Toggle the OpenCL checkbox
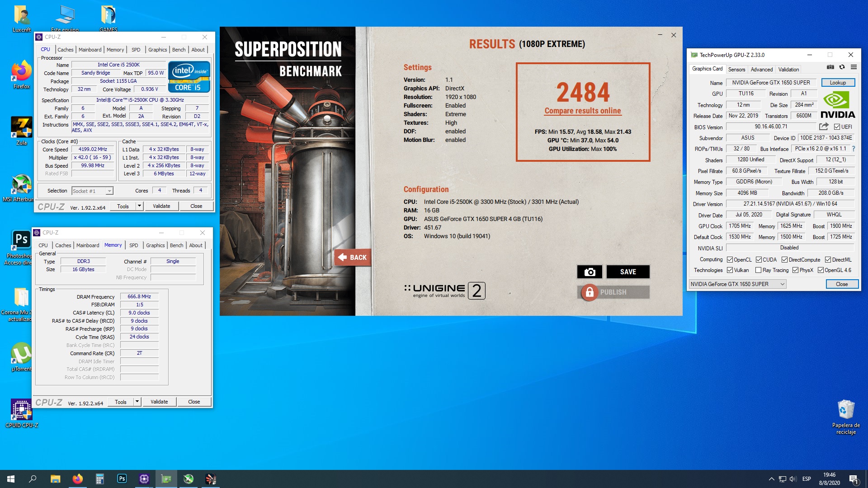868x488 pixels. coord(730,259)
